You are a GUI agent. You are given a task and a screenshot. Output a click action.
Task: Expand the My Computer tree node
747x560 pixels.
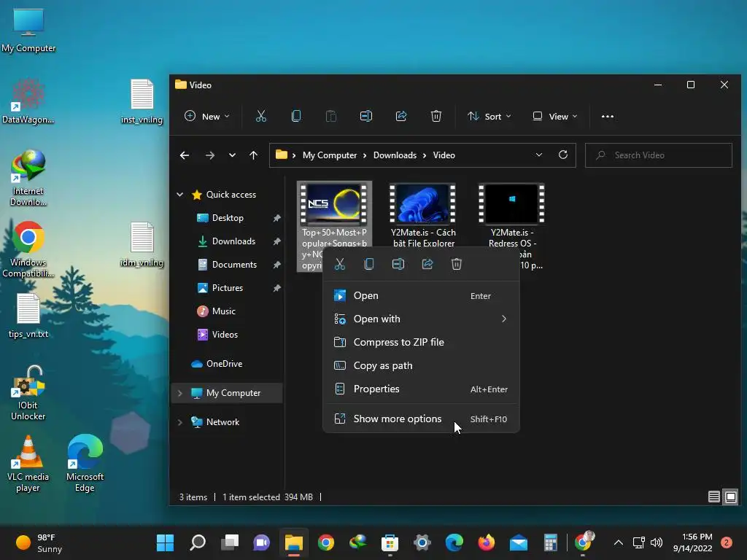(180, 393)
